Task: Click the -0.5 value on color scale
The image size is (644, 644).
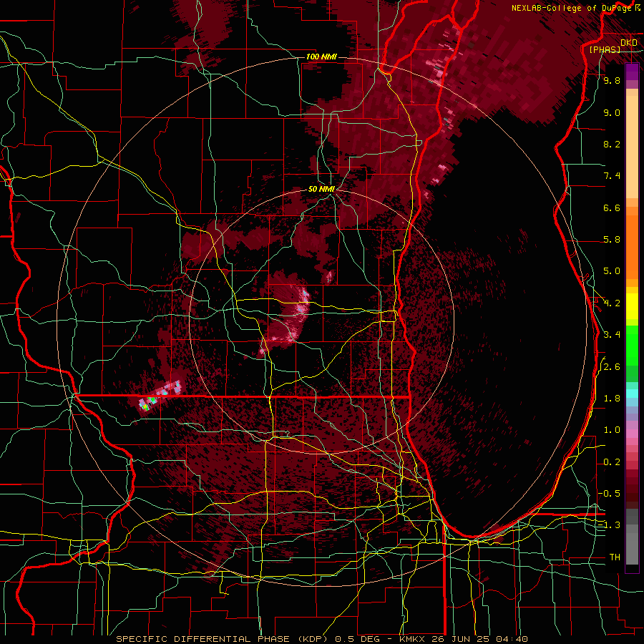Action: (x=610, y=494)
